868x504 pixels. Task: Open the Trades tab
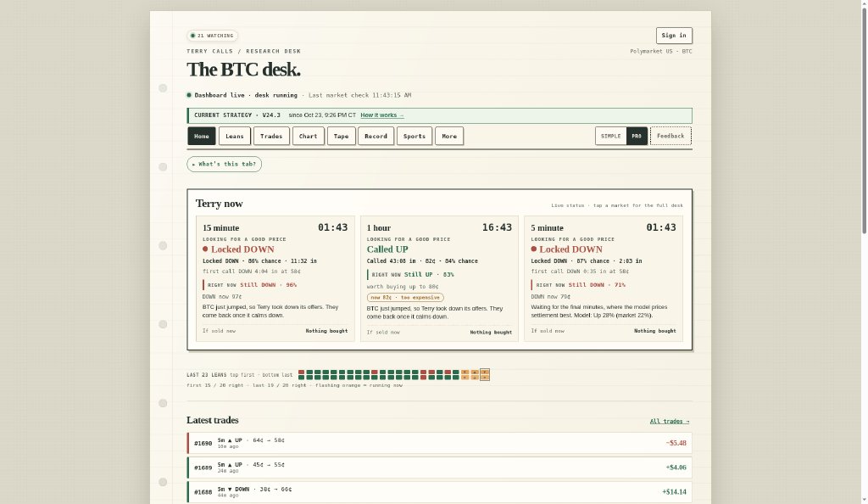coord(271,137)
